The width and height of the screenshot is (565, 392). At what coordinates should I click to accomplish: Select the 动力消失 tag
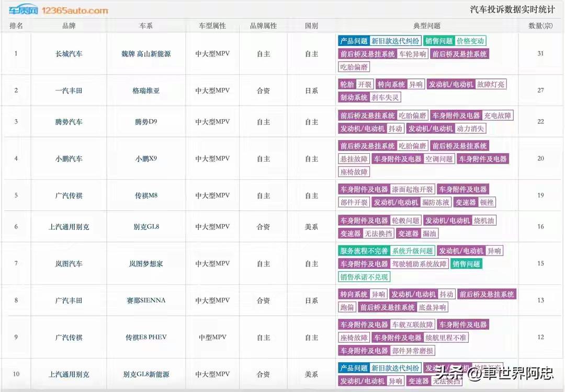(x=470, y=129)
